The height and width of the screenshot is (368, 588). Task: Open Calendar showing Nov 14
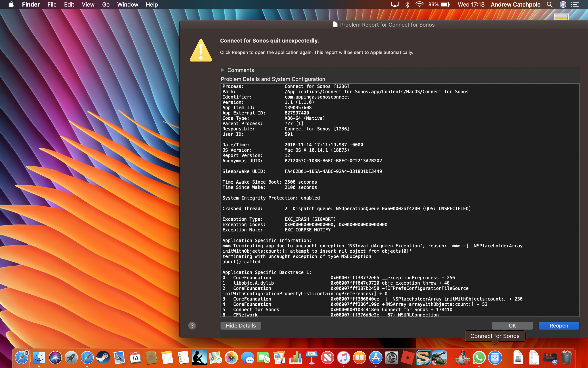[135, 358]
